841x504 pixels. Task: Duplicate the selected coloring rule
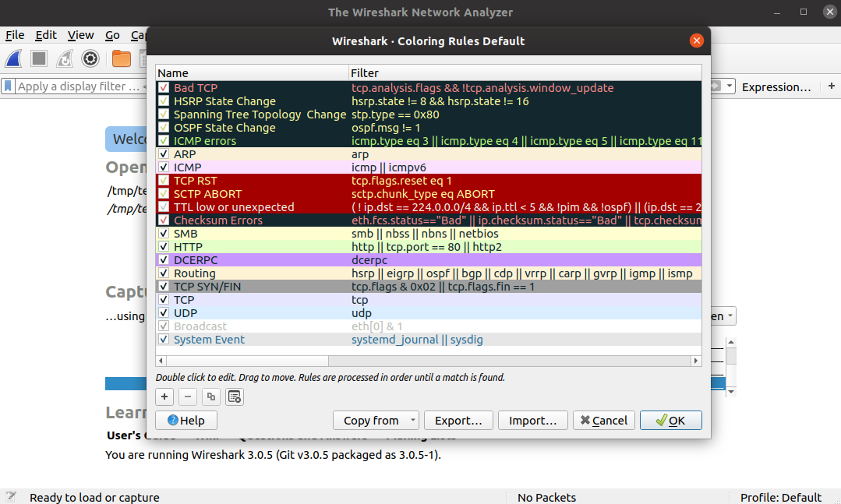pyautogui.click(x=210, y=397)
